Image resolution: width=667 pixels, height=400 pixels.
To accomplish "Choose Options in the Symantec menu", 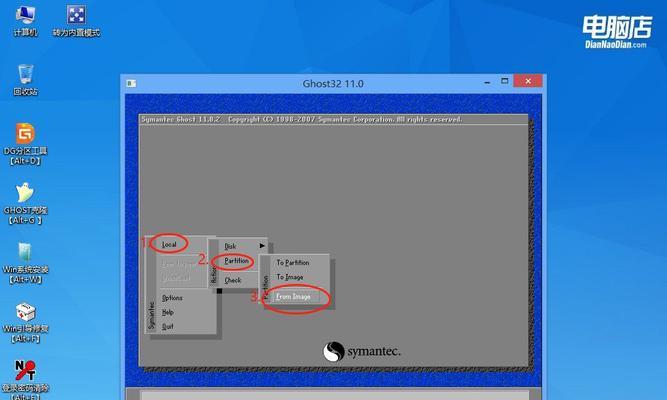I will (x=172, y=298).
